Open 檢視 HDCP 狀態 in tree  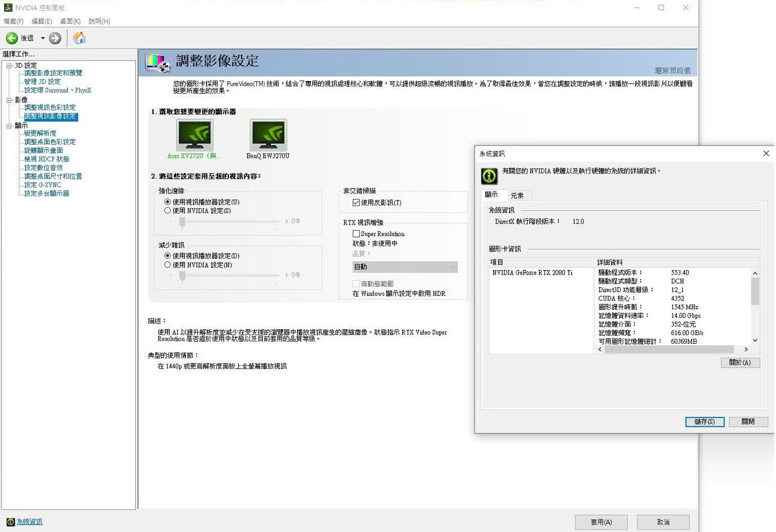pyautogui.click(x=47, y=159)
